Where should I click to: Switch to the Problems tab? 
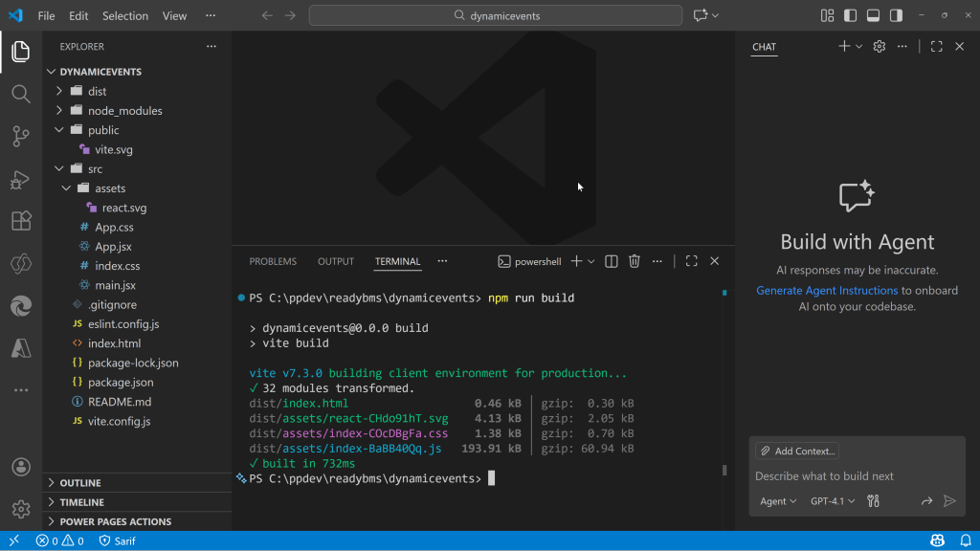tap(273, 261)
